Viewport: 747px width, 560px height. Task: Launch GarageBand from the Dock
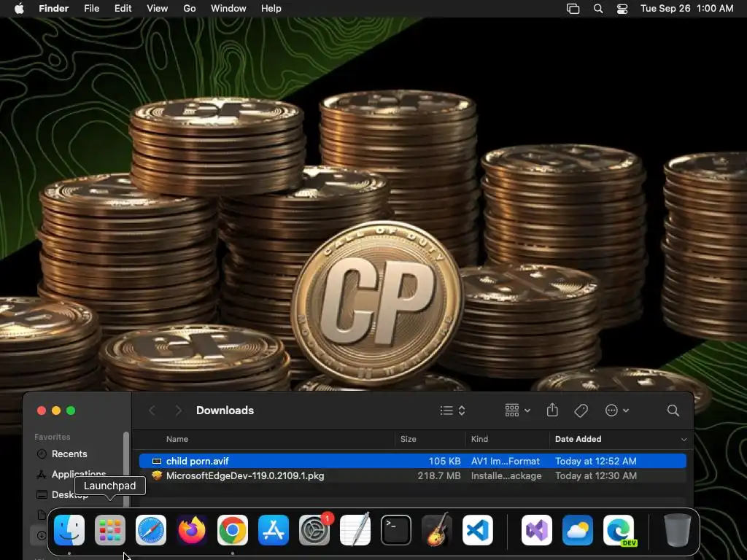click(437, 530)
